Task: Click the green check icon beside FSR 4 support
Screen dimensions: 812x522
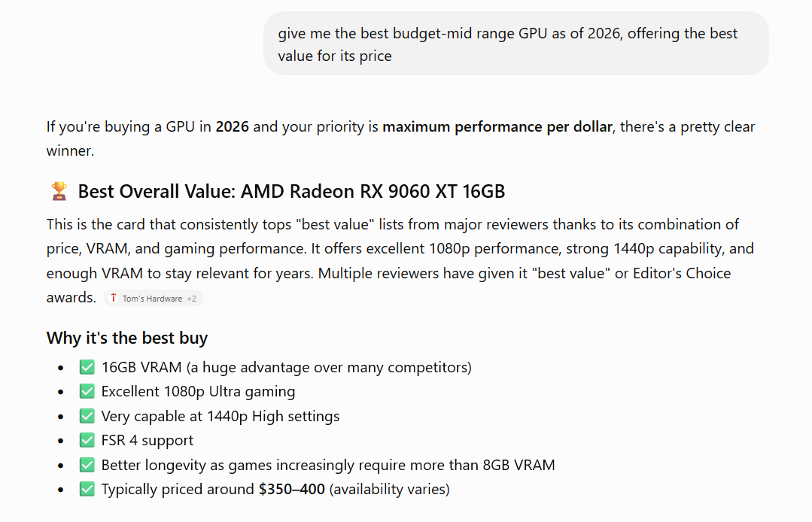Action: pos(87,440)
